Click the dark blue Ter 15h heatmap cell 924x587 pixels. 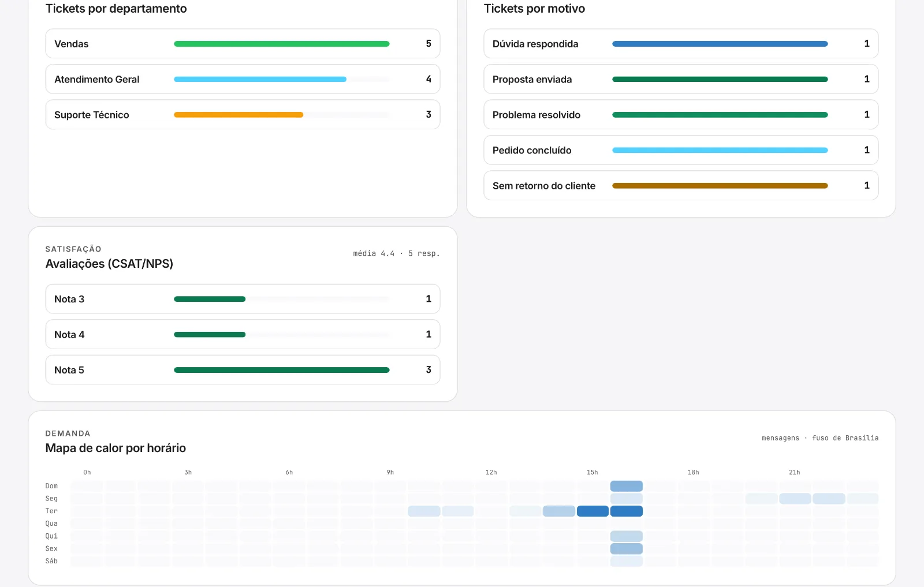click(x=593, y=511)
